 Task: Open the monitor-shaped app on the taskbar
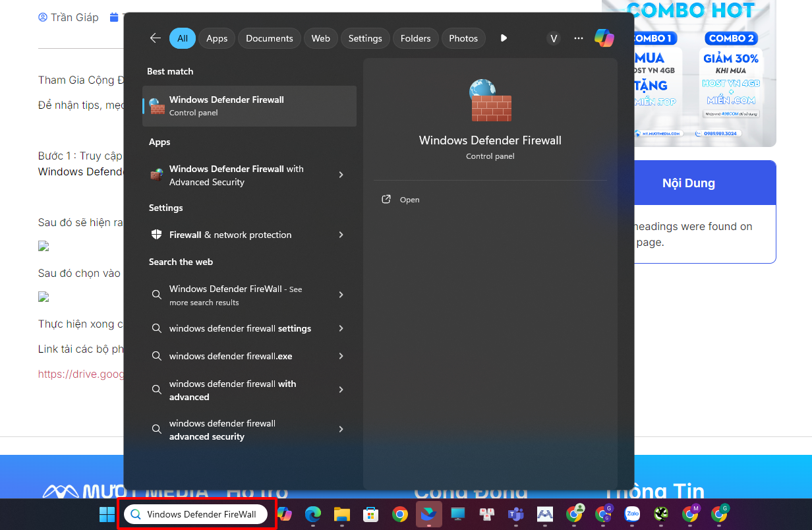457,514
